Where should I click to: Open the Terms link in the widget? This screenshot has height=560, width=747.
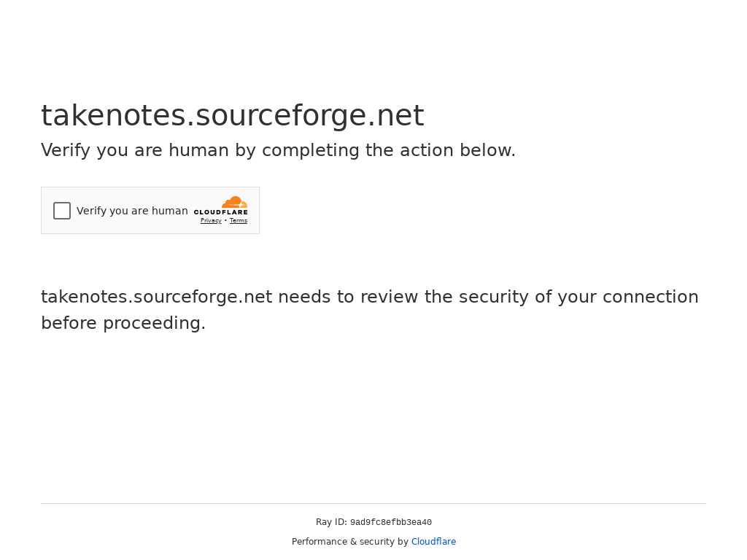click(x=239, y=221)
